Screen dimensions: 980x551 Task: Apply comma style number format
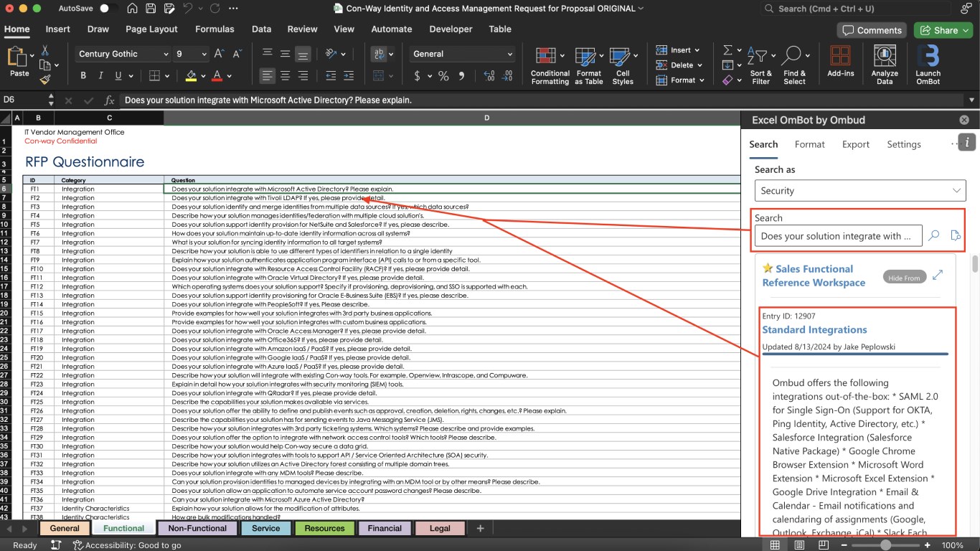click(x=461, y=76)
